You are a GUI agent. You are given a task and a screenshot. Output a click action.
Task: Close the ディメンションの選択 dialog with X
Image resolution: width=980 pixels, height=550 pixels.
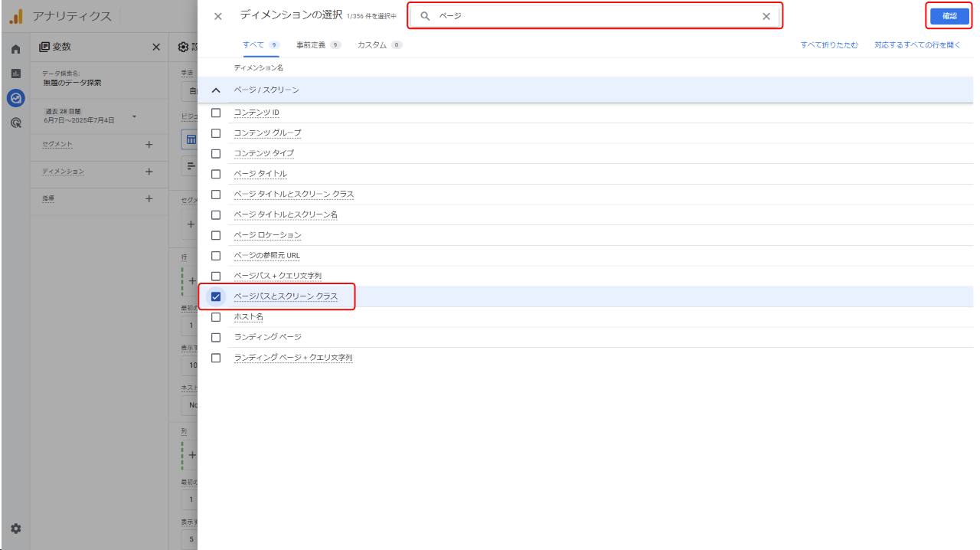point(218,16)
